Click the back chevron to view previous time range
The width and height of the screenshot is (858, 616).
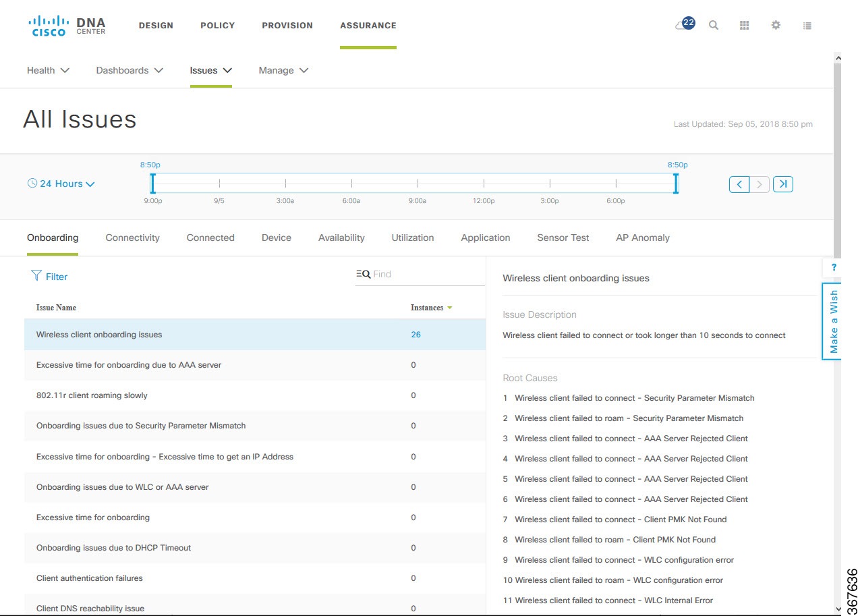click(x=739, y=184)
